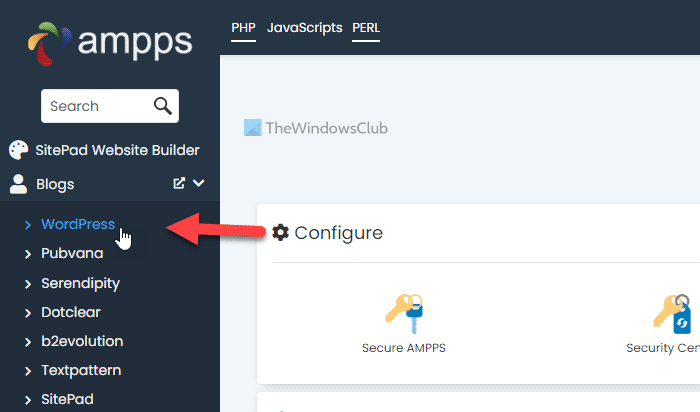Viewport: 700px width, 412px height.
Task: Click the Configure gear icon
Action: [280, 232]
